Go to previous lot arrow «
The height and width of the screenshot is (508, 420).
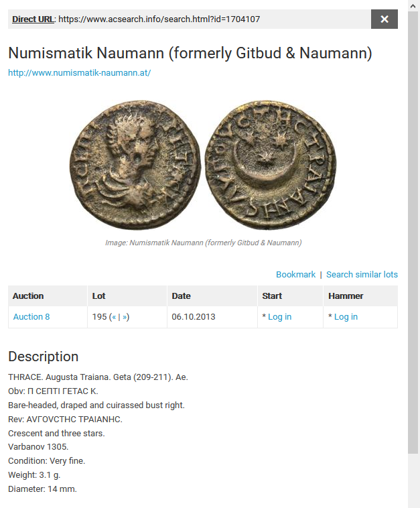(x=115, y=317)
